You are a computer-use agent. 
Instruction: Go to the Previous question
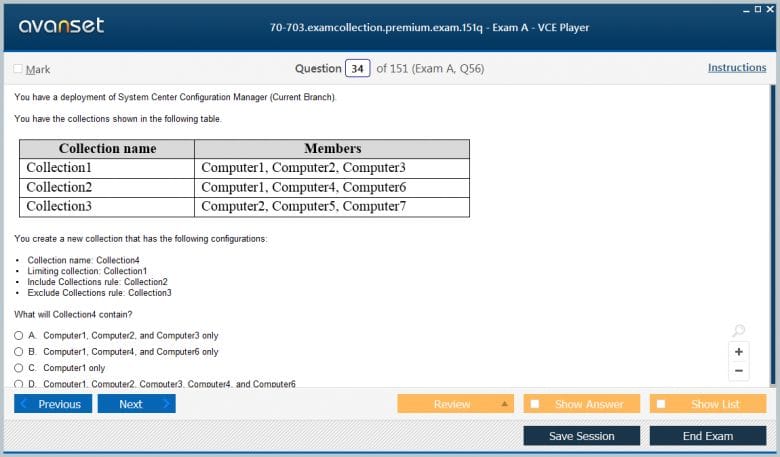click(53, 404)
